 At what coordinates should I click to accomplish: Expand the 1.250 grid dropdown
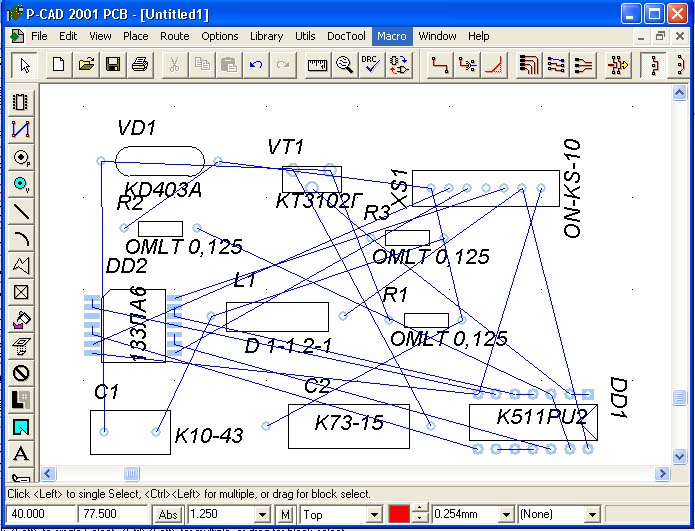(262, 515)
